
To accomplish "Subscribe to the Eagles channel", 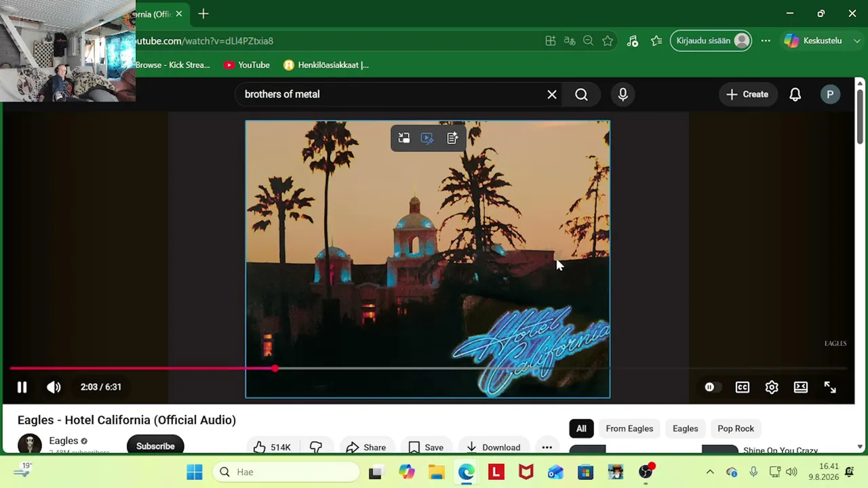I will (x=155, y=446).
